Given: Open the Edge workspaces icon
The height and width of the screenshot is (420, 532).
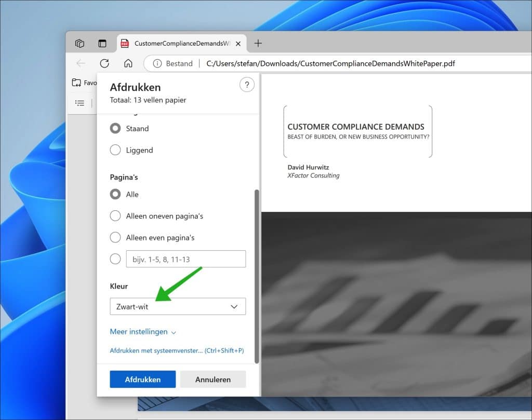Looking at the screenshot, I should point(79,44).
